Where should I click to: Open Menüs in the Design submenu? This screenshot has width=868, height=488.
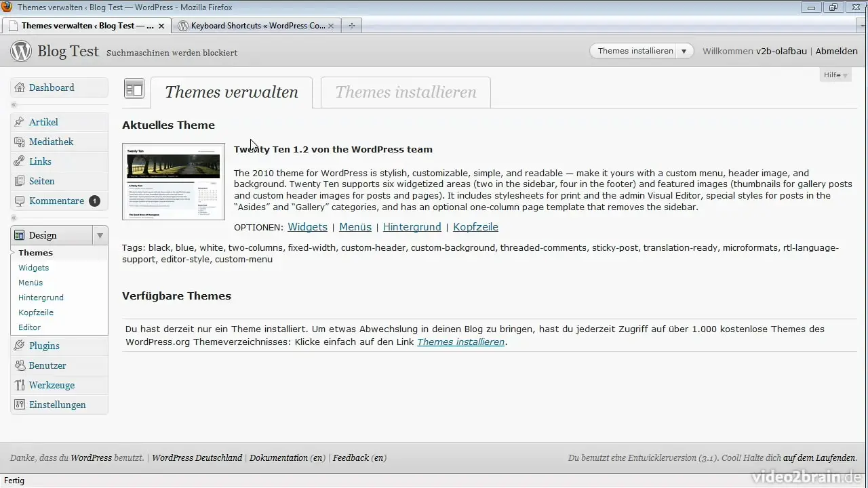[x=31, y=283]
